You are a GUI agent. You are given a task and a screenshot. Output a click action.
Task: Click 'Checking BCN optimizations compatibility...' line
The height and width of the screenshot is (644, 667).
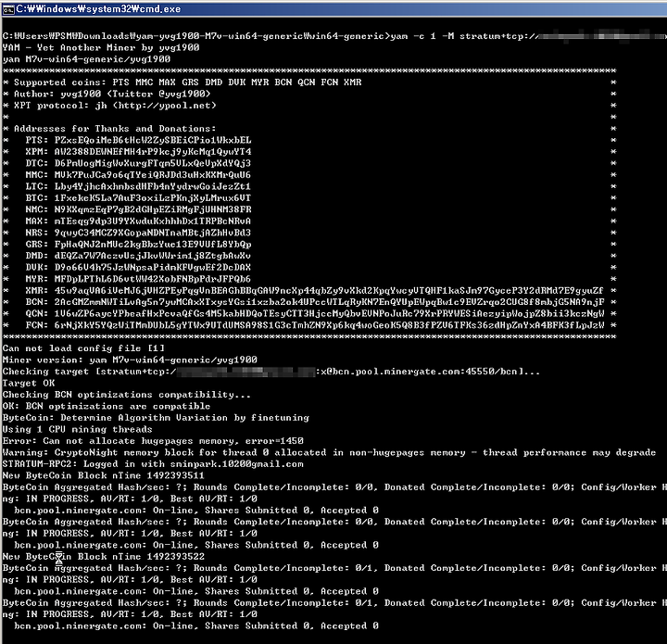[x=127, y=395]
